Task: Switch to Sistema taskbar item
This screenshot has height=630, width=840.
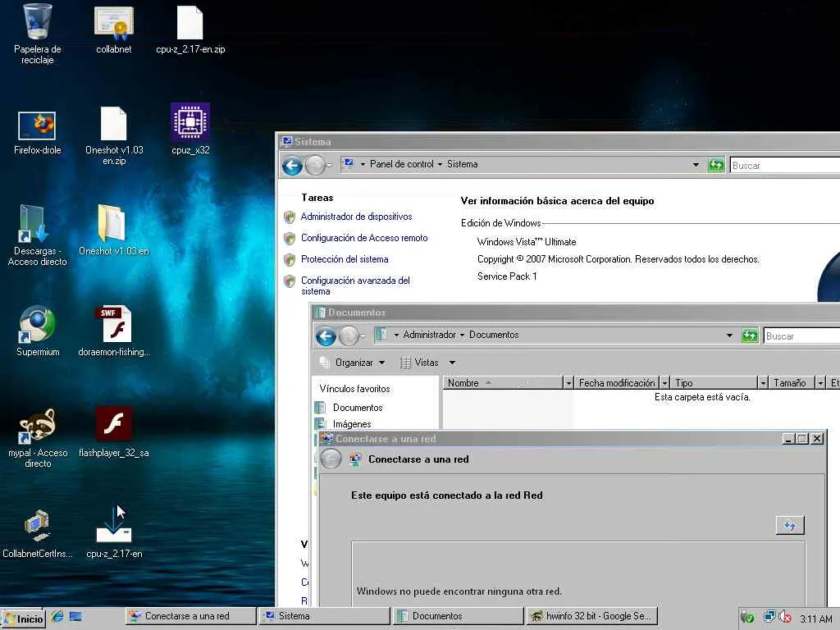Action: point(324,616)
